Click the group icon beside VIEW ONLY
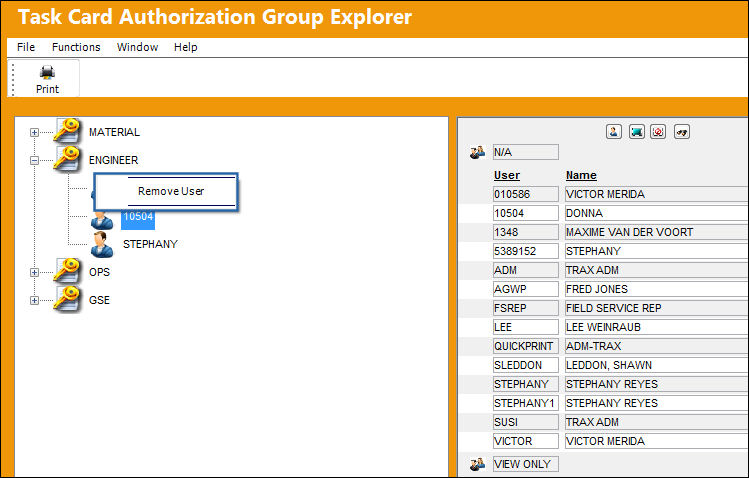The height and width of the screenshot is (478, 749). (x=477, y=464)
